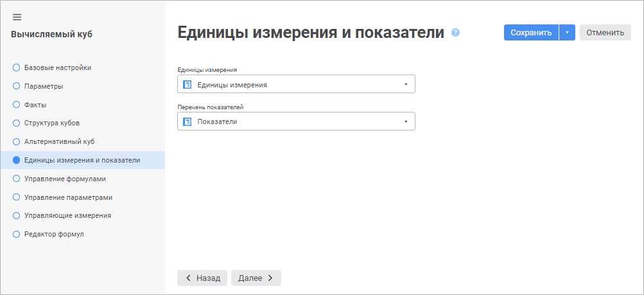Select the Факты step radio
This screenshot has height=295, width=644.
click(x=17, y=105)
